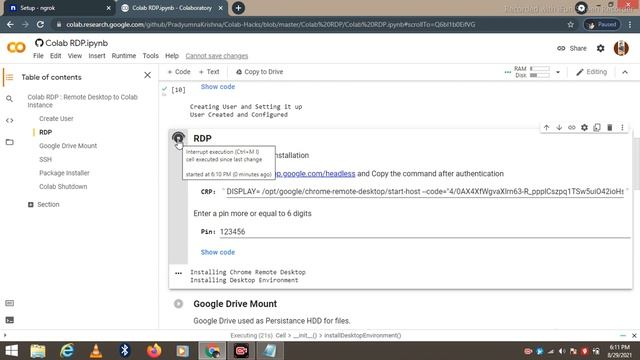Close the Table of contents panel
This screenshot has height=360, width=640.
147,76
